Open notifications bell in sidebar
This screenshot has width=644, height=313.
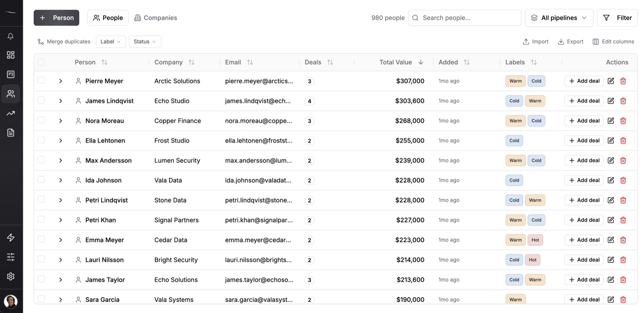pos(11,36)
